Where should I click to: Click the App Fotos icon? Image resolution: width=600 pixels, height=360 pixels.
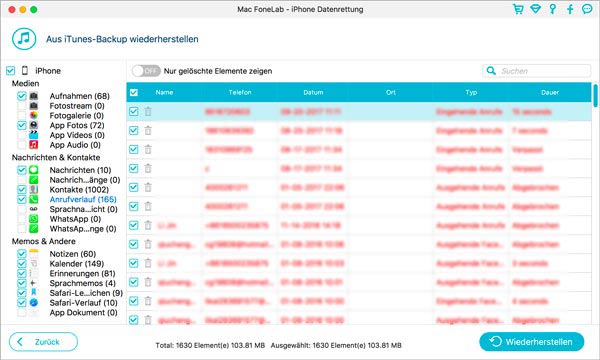(34, 125)
